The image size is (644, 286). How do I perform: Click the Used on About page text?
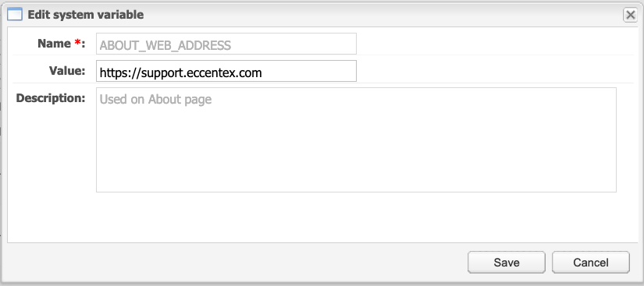(x=155, y=99)
